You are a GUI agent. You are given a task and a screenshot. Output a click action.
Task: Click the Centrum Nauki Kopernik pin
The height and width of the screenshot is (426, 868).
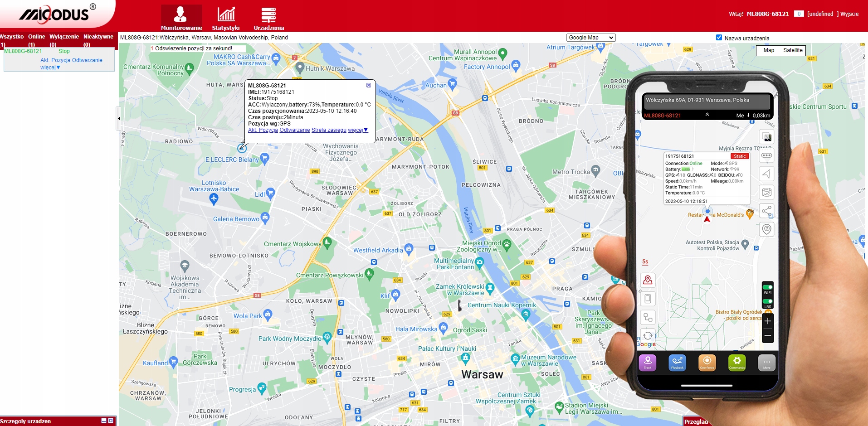(x=526, y=315)
